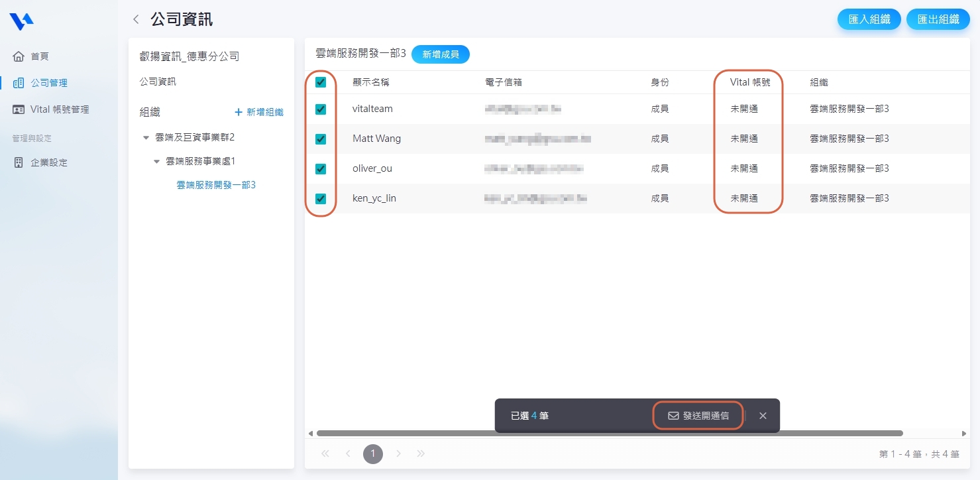This screenshot has width=980, height=480.
Task: Uncheck the checkbox for oliver_ou
Action: (321, 169)
